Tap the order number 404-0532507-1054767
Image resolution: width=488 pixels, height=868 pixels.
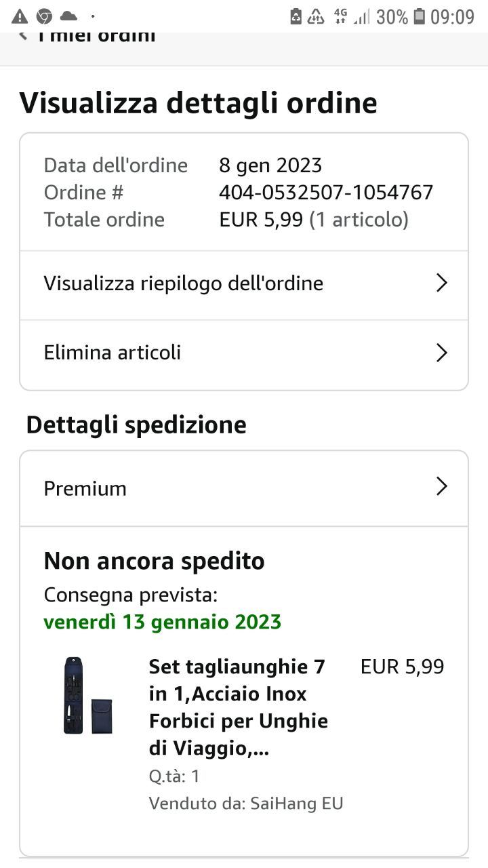[326, 193]
